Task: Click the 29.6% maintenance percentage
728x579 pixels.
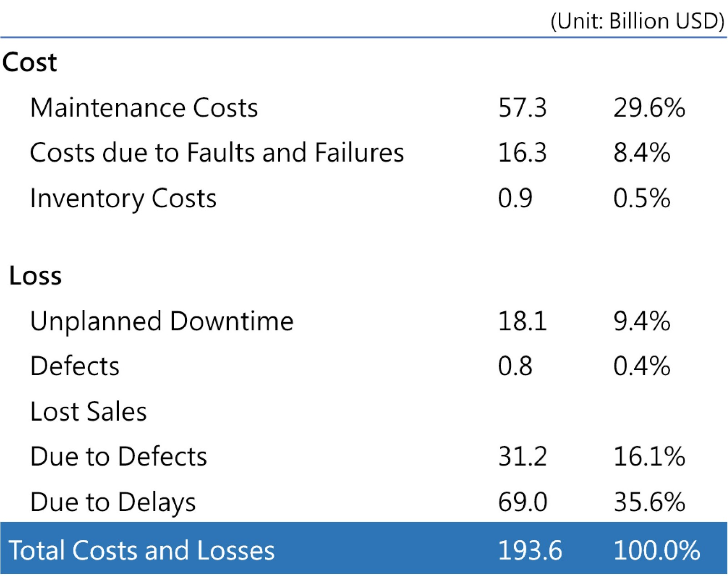Action: tap(649, 108)
